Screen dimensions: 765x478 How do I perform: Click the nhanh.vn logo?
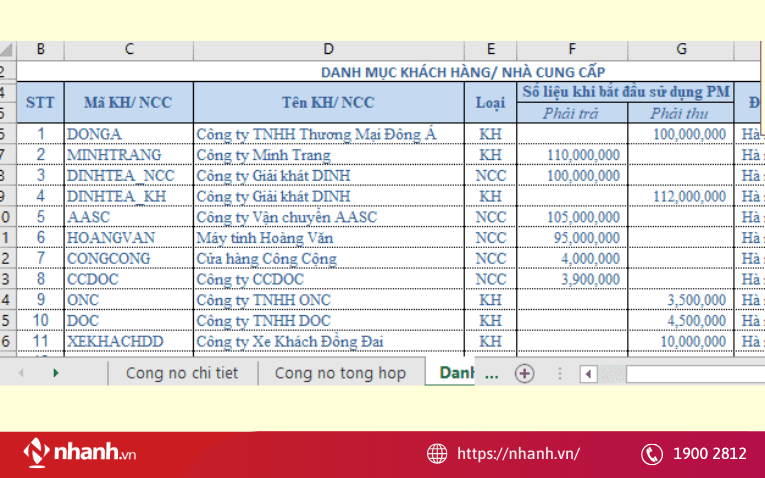[x=80, y=452]
